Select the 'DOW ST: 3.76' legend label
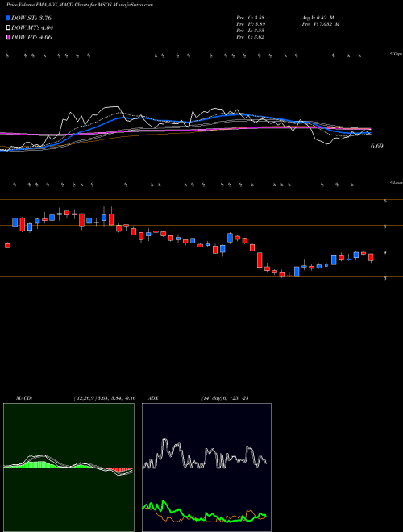 click(31, 18)
